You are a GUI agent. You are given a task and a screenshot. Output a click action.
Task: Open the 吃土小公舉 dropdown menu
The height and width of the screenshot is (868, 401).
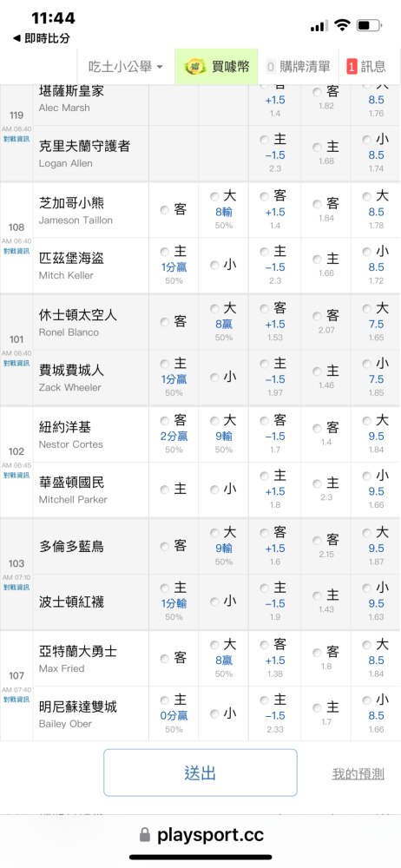click(x=126, y=67)
